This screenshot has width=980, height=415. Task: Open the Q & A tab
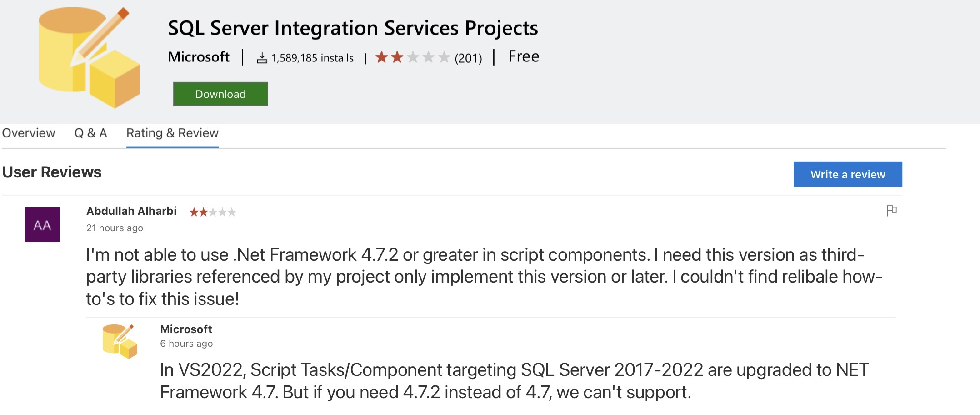pyautogui.click(x=91, y=133)
